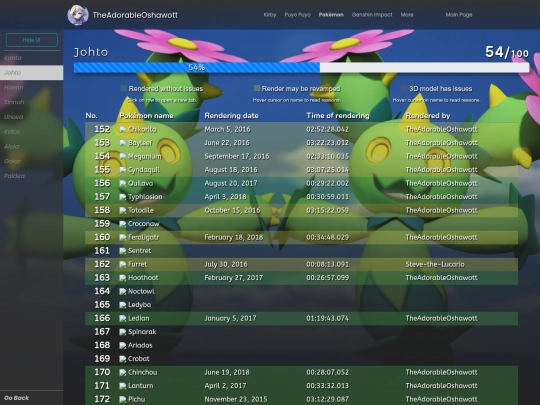Viewport: 540px width, 405px height.
Task: Switch to the Hoenn region tab
Action: click(31, 87)
